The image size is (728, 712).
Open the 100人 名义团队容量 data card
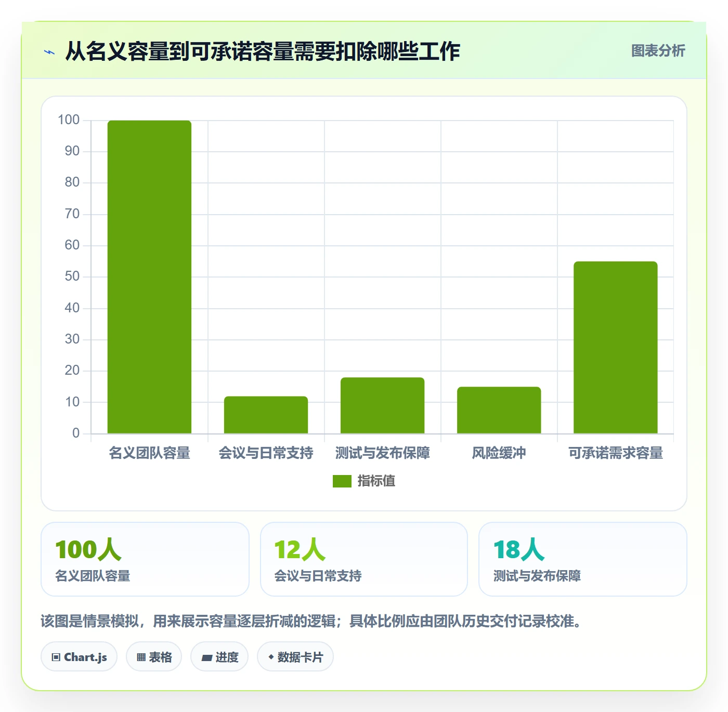(145, 559)
